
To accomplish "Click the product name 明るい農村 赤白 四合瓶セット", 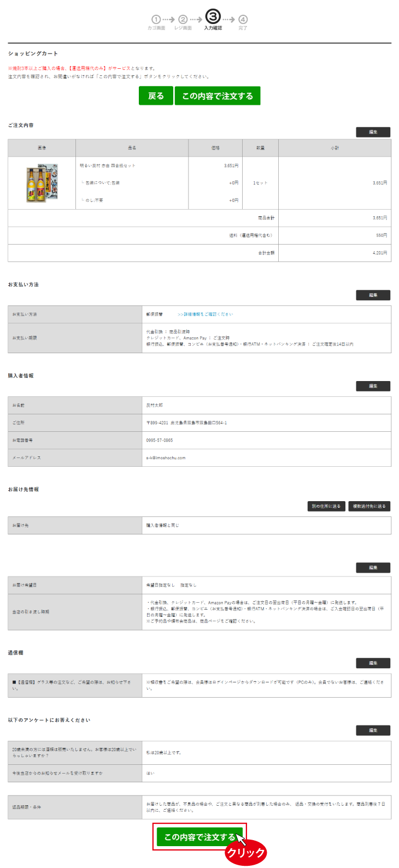I will point(108,165).
